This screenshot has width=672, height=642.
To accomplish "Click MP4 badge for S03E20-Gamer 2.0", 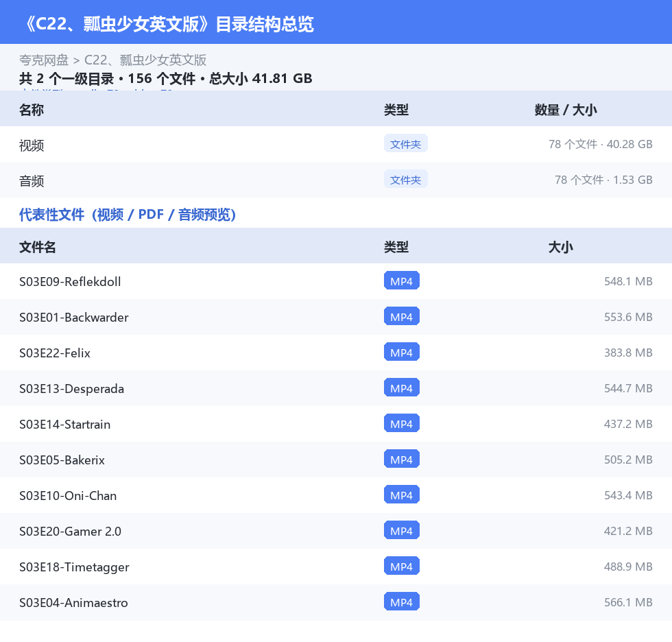I will point(402,530).
